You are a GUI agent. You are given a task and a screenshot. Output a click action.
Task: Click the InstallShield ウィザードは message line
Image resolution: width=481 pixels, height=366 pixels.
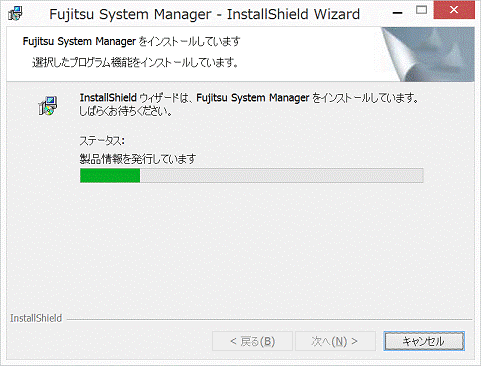click(249, 98)
